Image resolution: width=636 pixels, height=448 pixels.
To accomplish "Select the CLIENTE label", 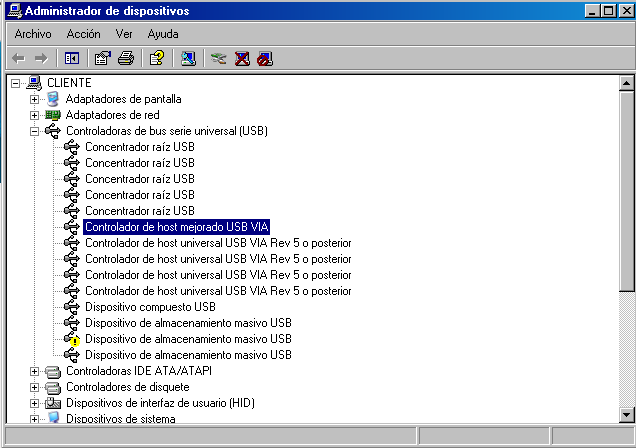I will (69, 83).
